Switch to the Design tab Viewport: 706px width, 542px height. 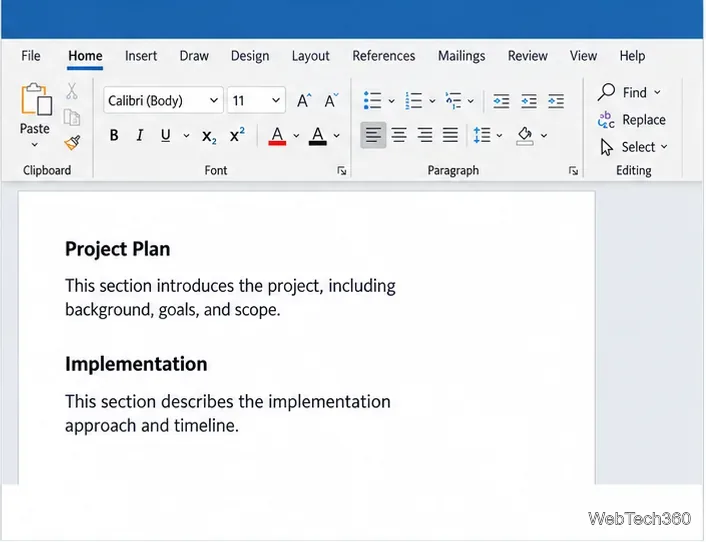250,56
